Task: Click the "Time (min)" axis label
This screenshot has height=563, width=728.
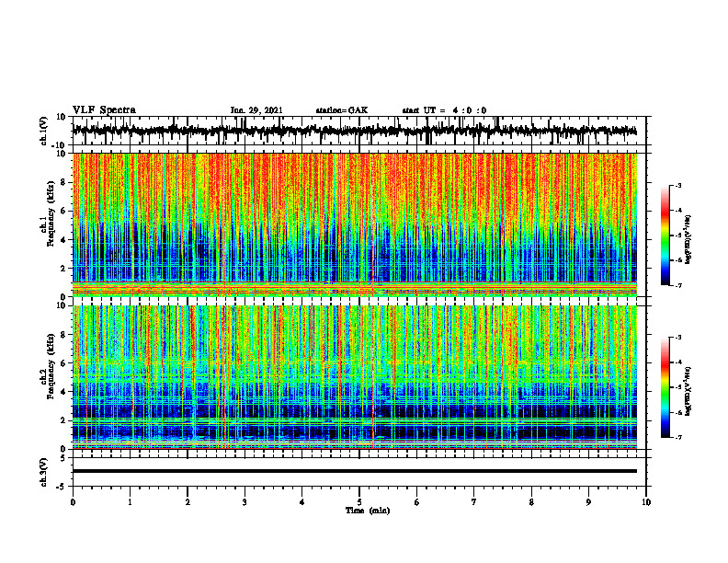Action: (x=368, y=511)
